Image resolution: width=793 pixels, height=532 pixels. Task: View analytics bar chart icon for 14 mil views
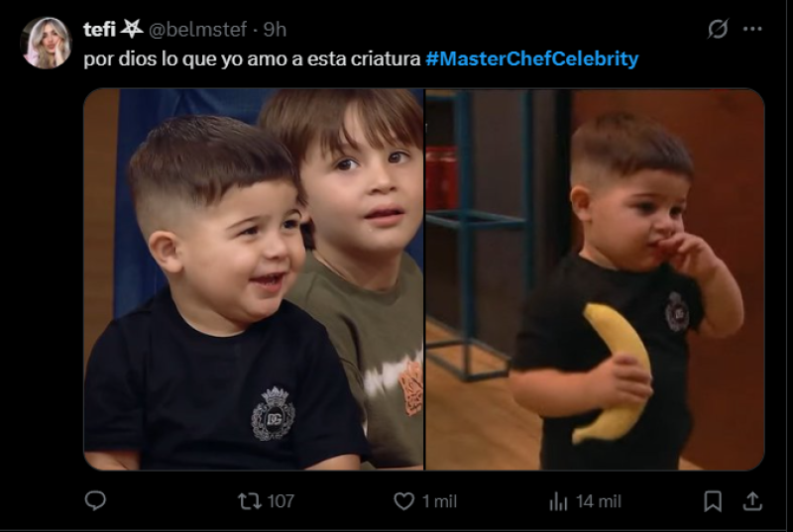coord(558,501)
